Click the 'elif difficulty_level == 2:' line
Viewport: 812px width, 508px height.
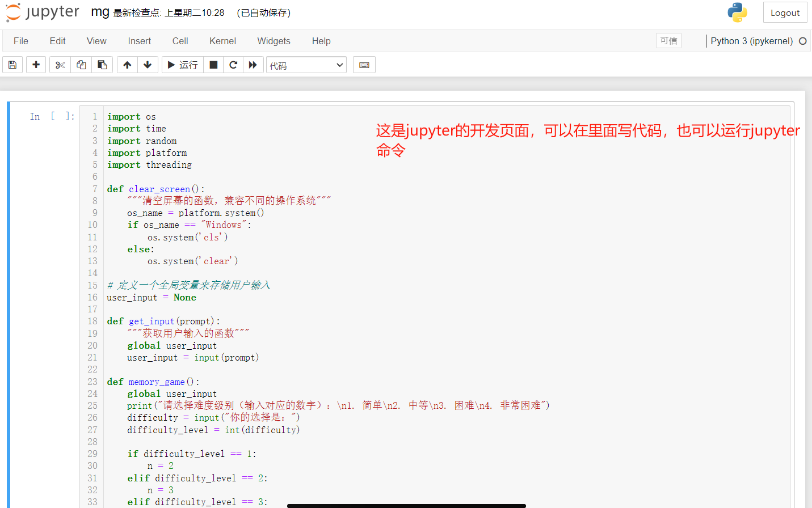(x=197, y=479)
